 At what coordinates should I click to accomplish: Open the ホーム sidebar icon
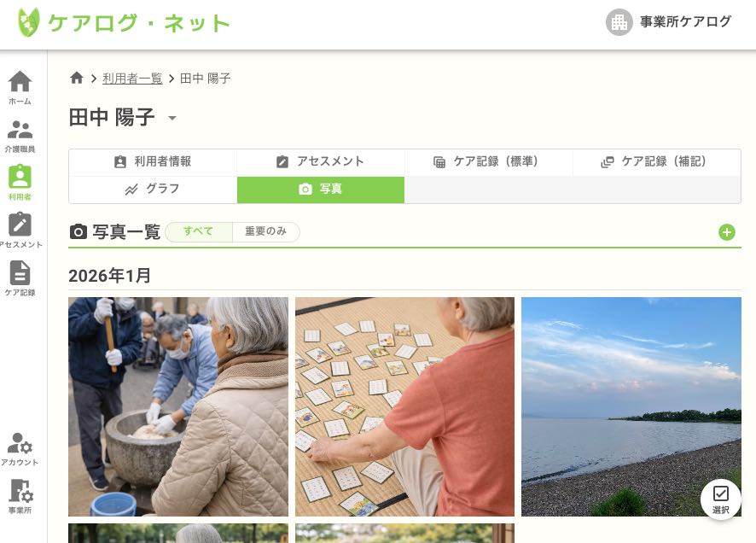pos(20,87)
